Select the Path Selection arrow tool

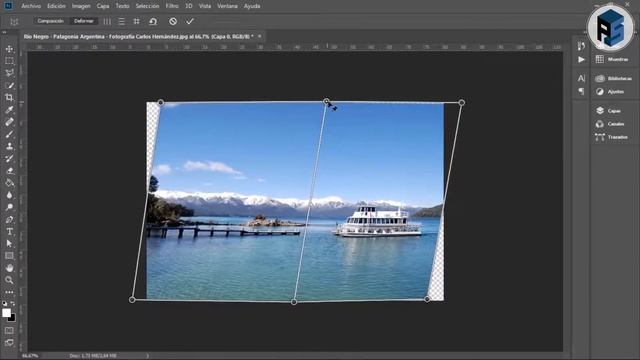tap(9, 244)
